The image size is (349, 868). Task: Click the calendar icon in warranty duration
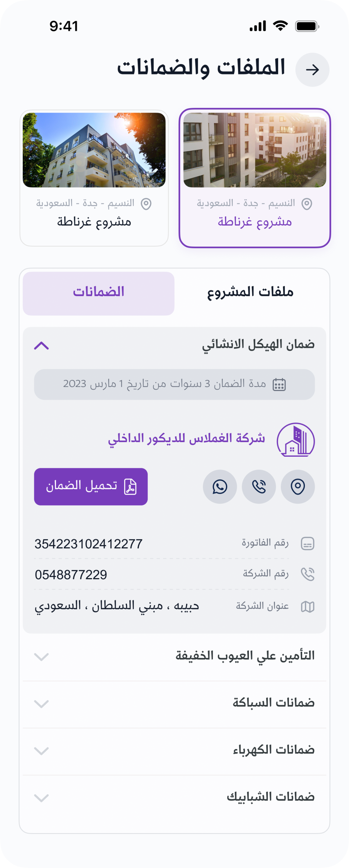tap(279, 384)
